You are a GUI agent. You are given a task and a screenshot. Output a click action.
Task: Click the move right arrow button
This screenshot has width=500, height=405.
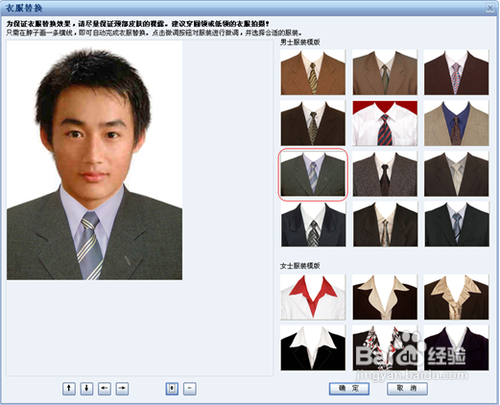pyautogui.click(x=122, y=388)
